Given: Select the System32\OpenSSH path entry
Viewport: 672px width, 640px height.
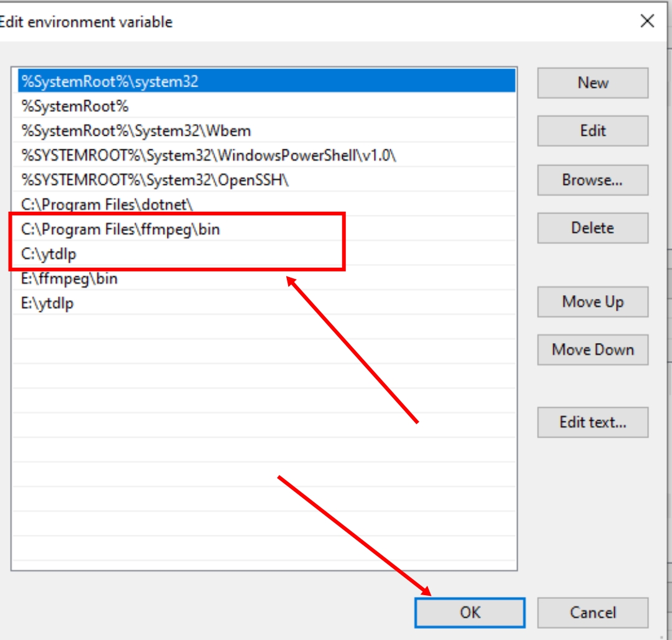Looking at the screenshot, I should tap(156, 180).
